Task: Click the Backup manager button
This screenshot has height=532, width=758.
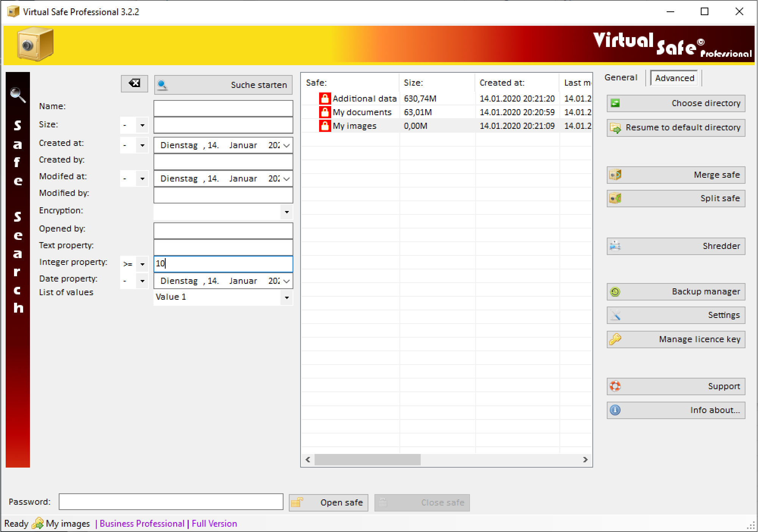Action: [676, 292]
